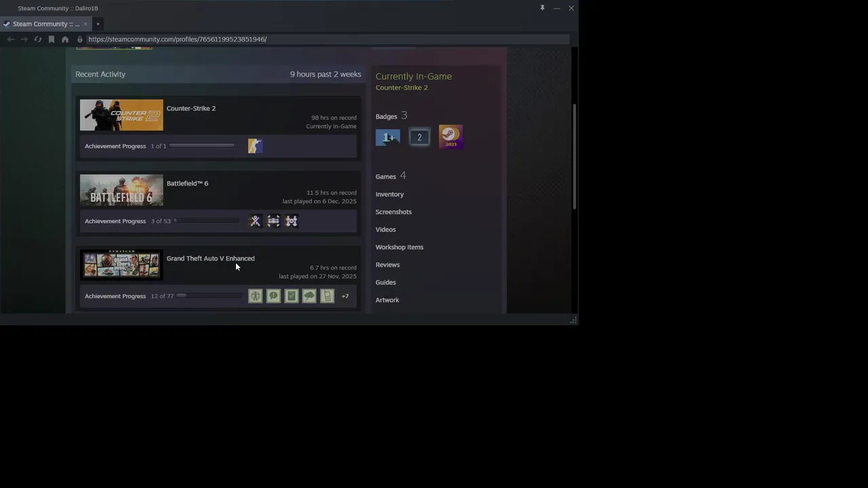Open the Workshop Items link
Image resolution: width=868 pixels, height=488 pixels.
399,247
